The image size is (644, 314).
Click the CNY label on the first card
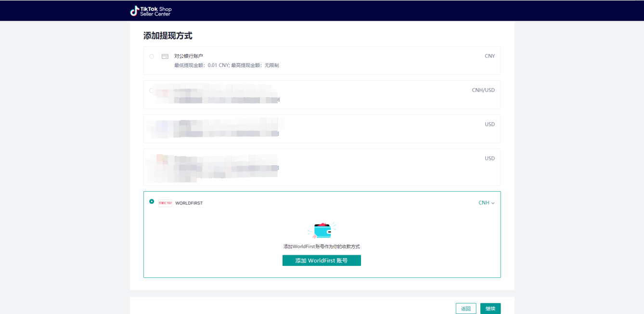tap(489, 56)
